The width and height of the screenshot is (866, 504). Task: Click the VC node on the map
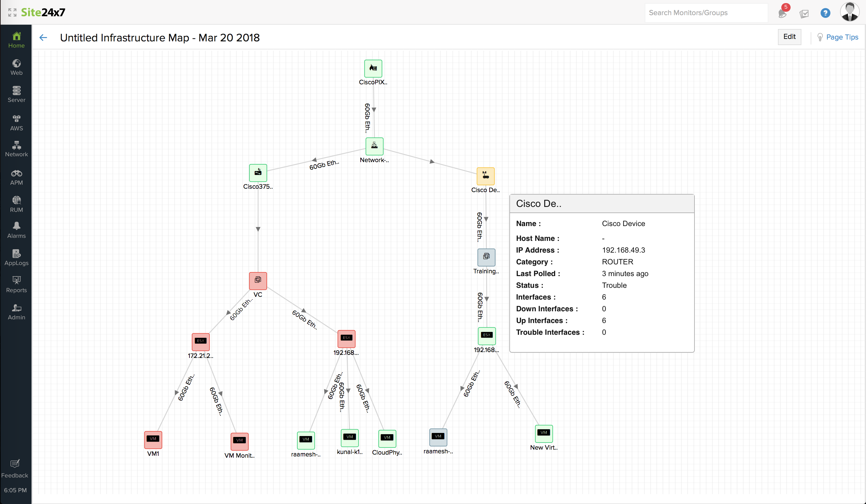point(258,280)
